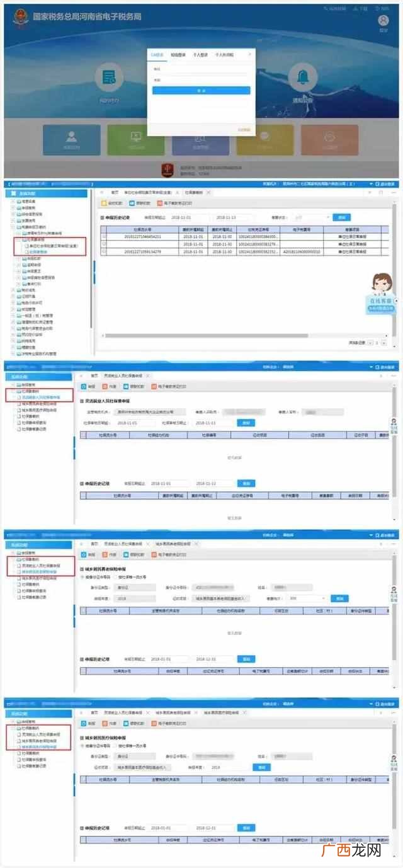The image size is (403, 868).
Task: Click 查询 button beside the 2018-11-12 date
Action: pyautogui.click(x=246, y=483)
